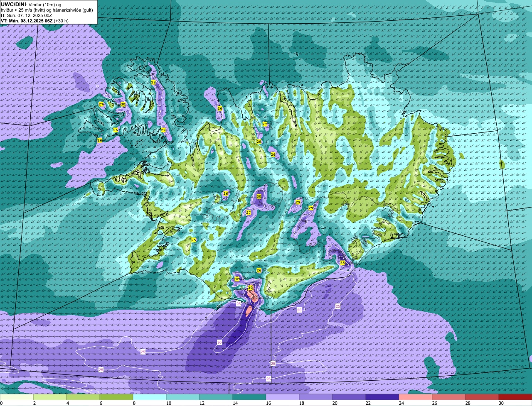Image resolution: width=532 pixels, height=406 pixels.
Task: Select the 16–18 m/s light lavender legend swatch
Action: (x=283, y=397)
